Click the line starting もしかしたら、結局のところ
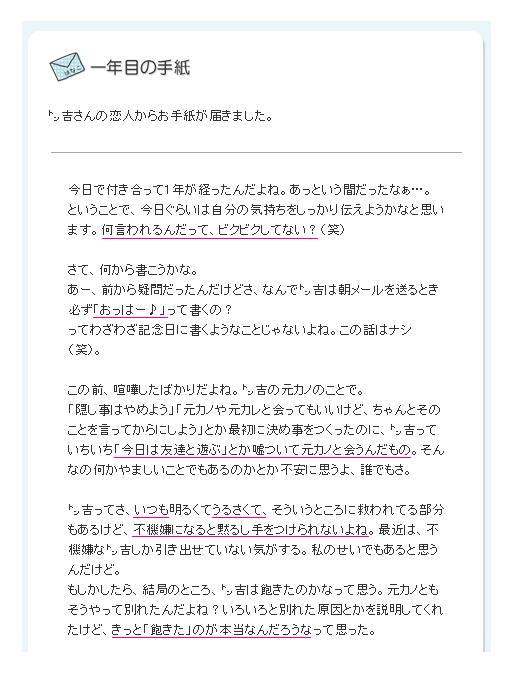The height and width of the screenshot is (682, 528). click(x=253, y=590)
